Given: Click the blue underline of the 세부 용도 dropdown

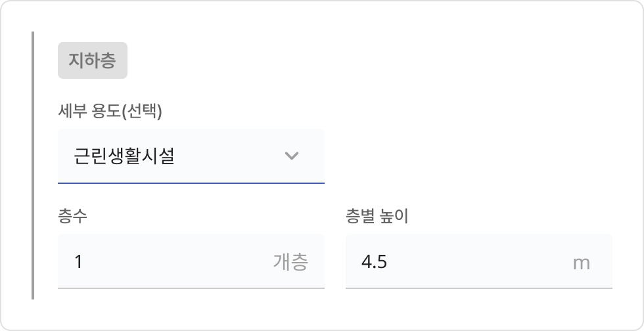Looking at the screenshot, I should 191,182.
